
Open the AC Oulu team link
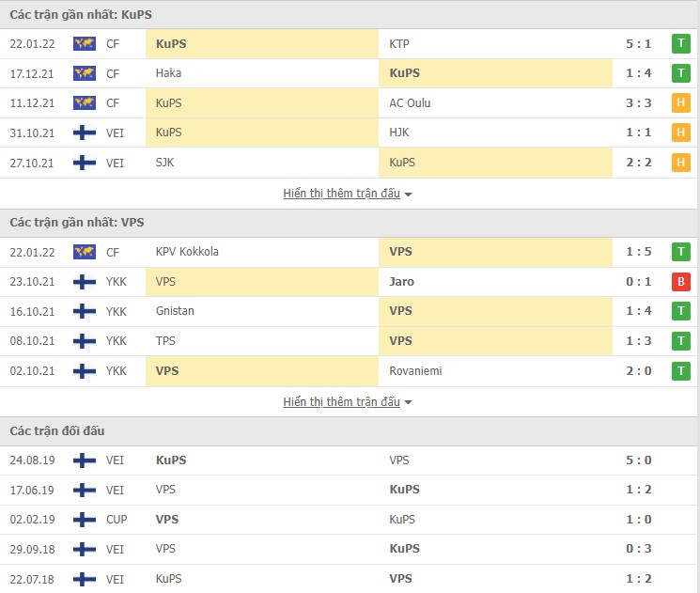coord(410,103)
